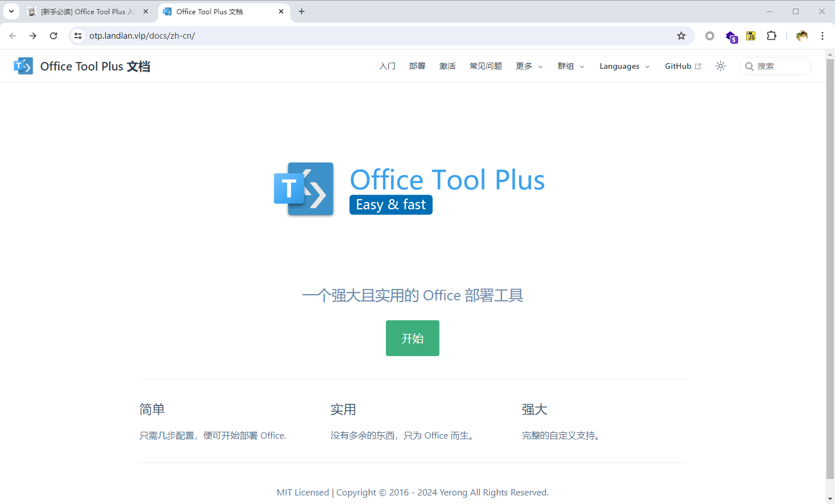Expand the 更多 dropdown menu

pos(529,66)
